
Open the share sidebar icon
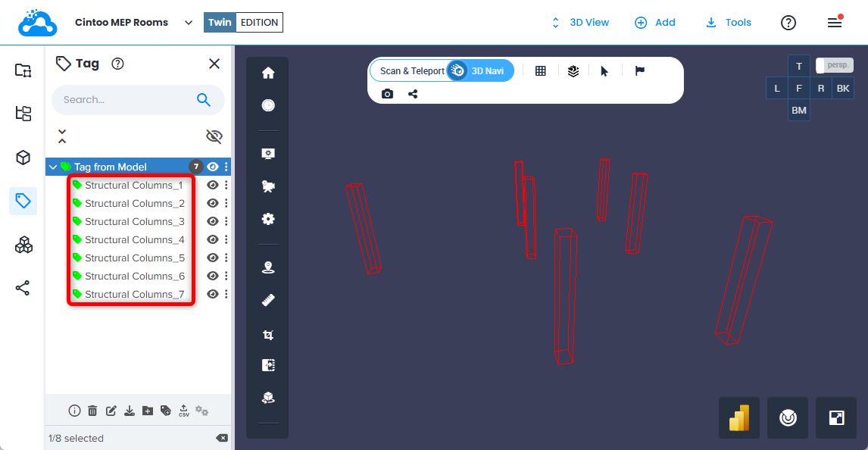(23, 288)
